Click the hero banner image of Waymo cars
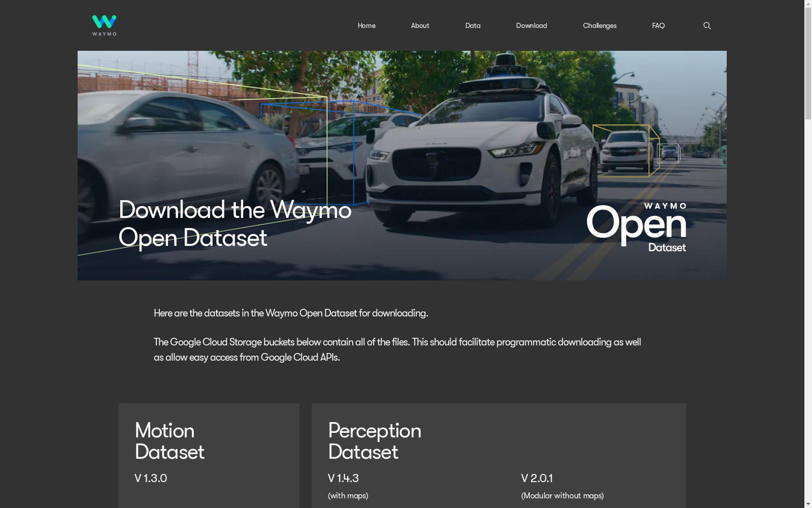 point(402,166)
